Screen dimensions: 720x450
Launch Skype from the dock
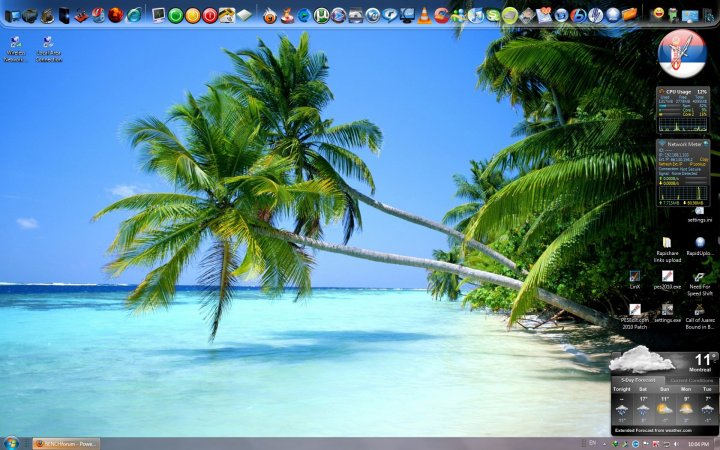tap(493, 16)
